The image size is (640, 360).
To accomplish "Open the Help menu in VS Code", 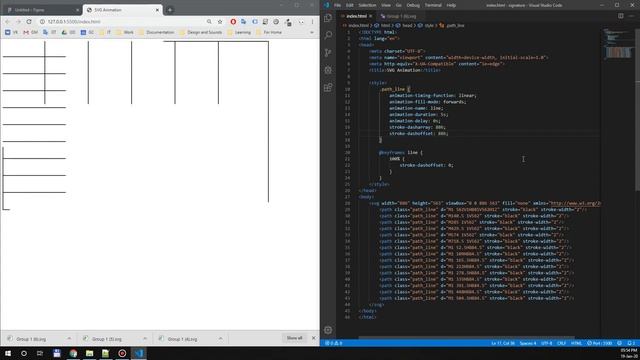I will 451,5.
